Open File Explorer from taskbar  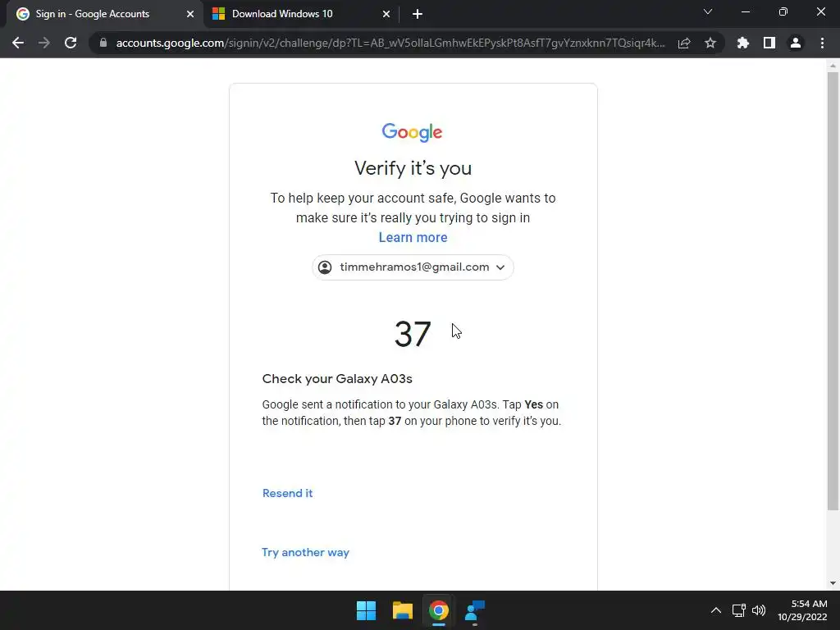pos(402,610)
